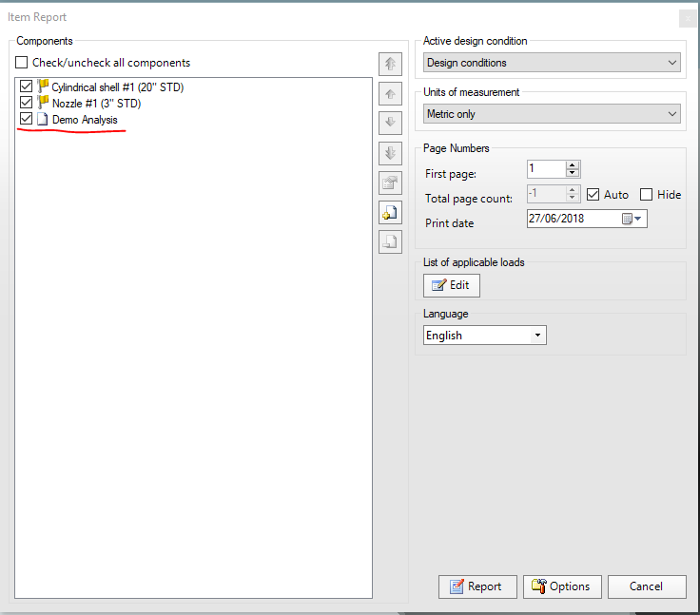Screen dimensions: 700x615
Task: Uncheck the Demo Analysis checkbox
Action: (26, 118)
